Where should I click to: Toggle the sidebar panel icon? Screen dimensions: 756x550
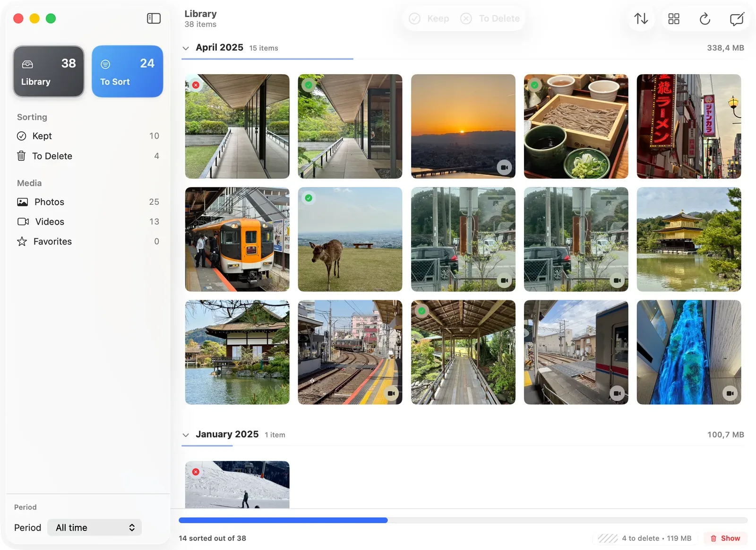tap(154, 18)
